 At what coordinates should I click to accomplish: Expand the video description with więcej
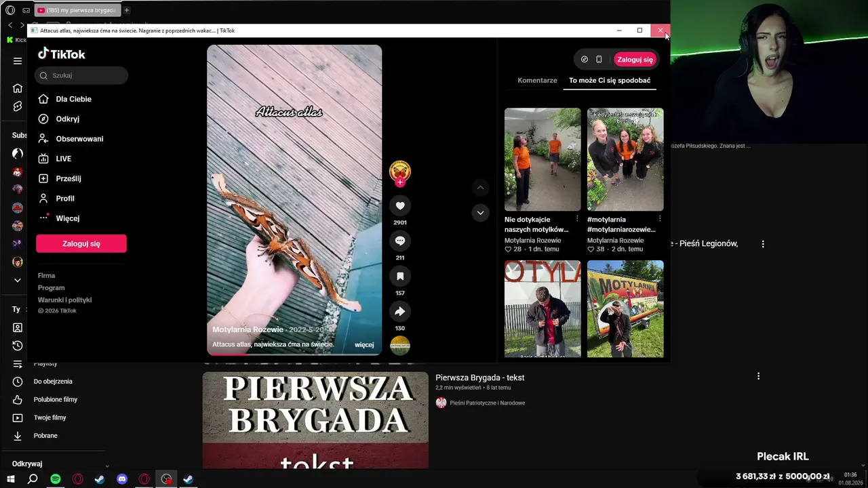[x=364, y=345]
